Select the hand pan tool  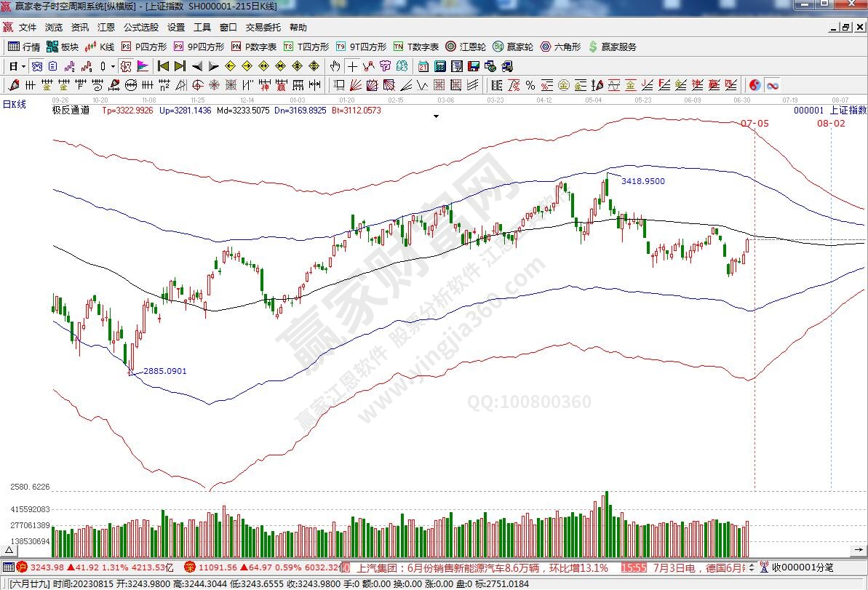tap(335, 66)
